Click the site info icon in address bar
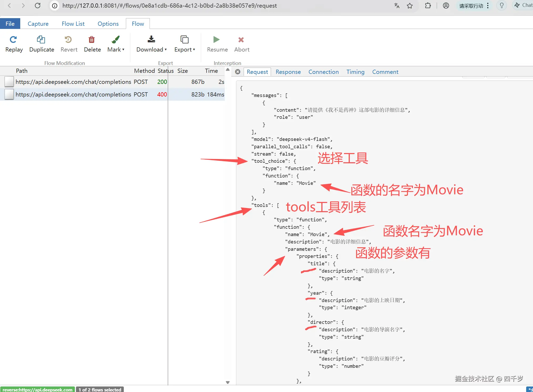 pyautogui.click(x=55, y=6)
